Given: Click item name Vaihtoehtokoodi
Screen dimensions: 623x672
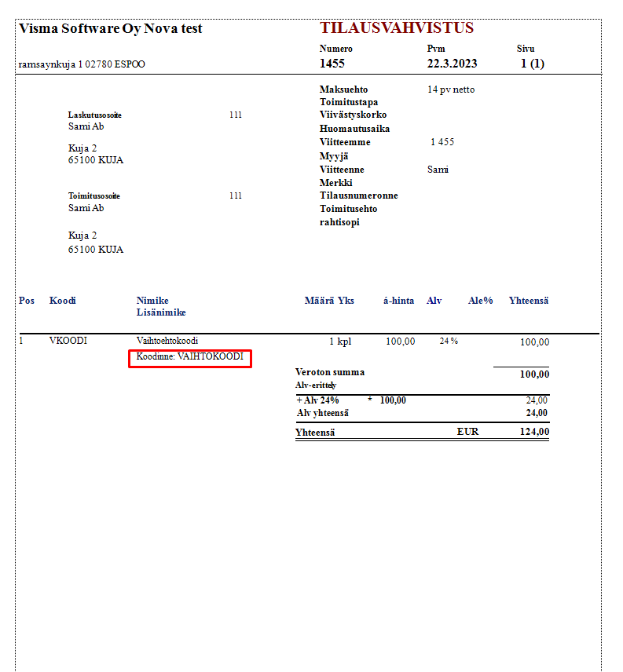Looking at the screenshot, I should tap(167, 341).
